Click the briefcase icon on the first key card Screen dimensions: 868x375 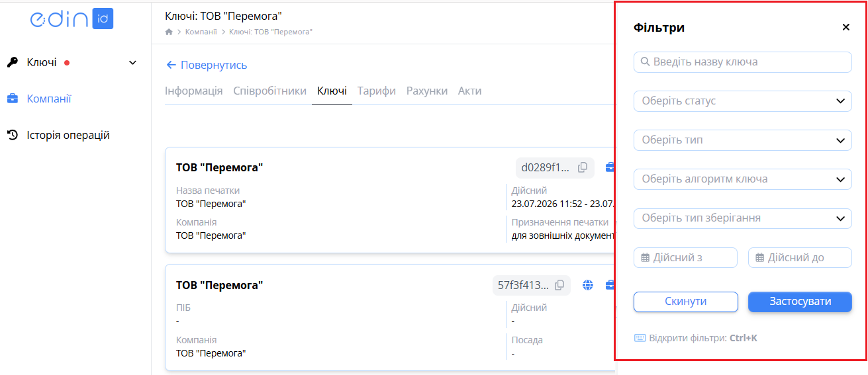click(610, 167)
